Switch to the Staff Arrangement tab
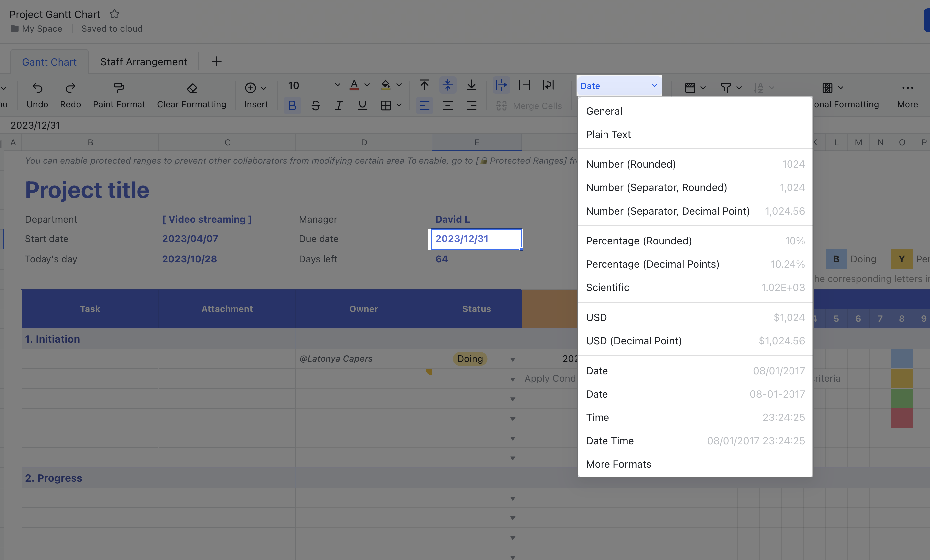Image resolution: width=930 pixels, height=560 pixels. [x=143, y=62]
